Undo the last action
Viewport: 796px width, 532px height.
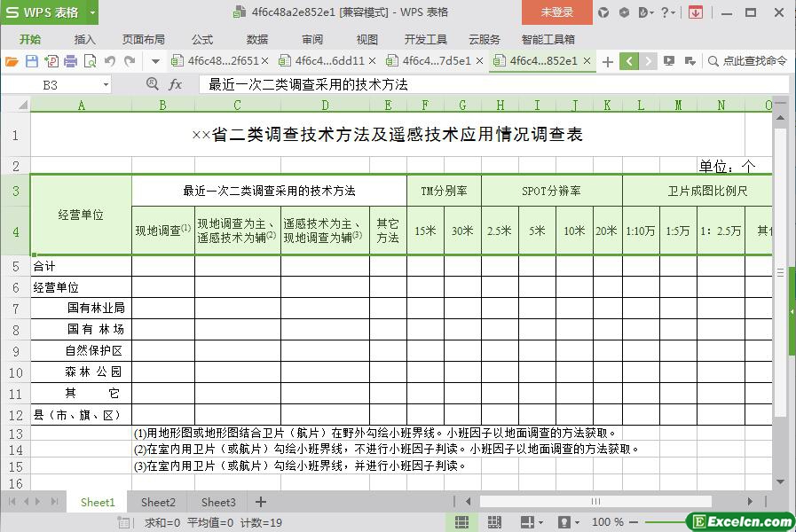tap(110, 61)
